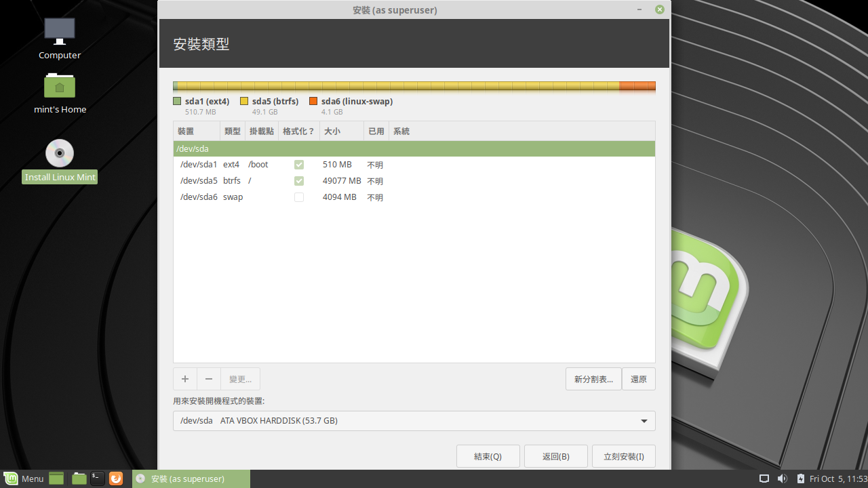This screenshot has width=868, height=488.
Task: Open the Linux Mint Menu button
Action: pyautogui.click(x=24, y=479)
